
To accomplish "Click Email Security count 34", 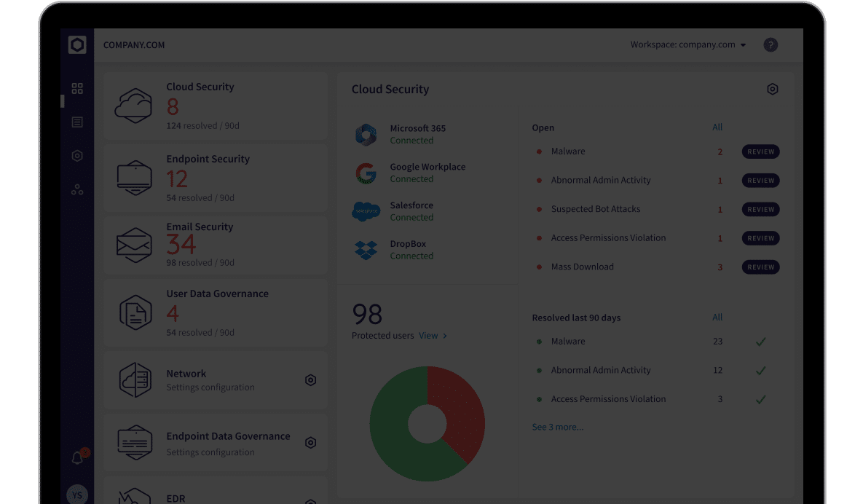I will (x=181, y=245).
